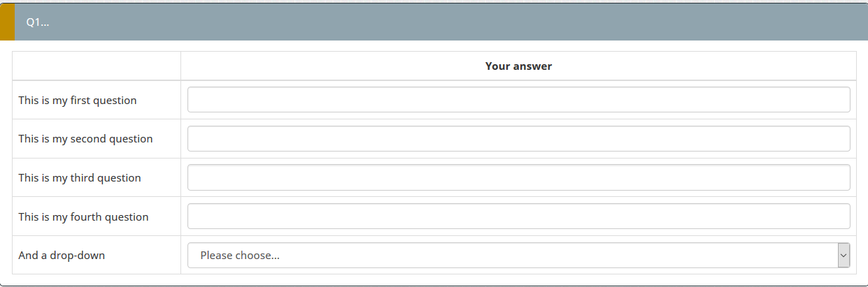Click the 'Q1...' question title
Viewport: 868px width, 287px height.
(38, 22)
